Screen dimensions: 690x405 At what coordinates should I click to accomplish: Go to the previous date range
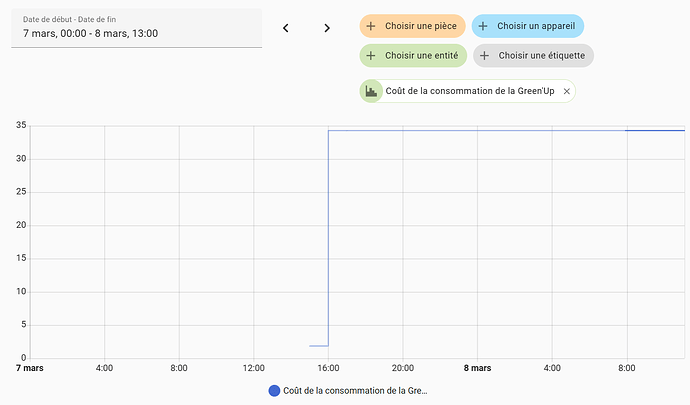point(286,28)
